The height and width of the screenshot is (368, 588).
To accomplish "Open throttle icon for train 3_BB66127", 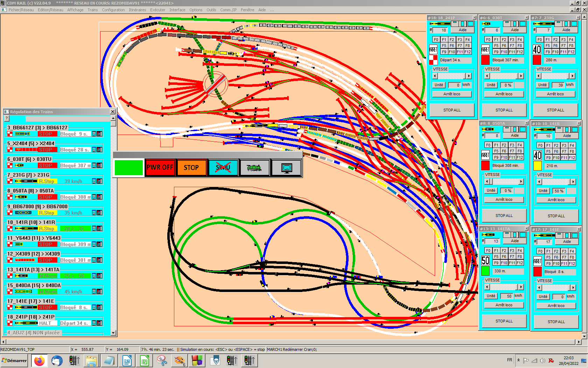I will (94, 134).
